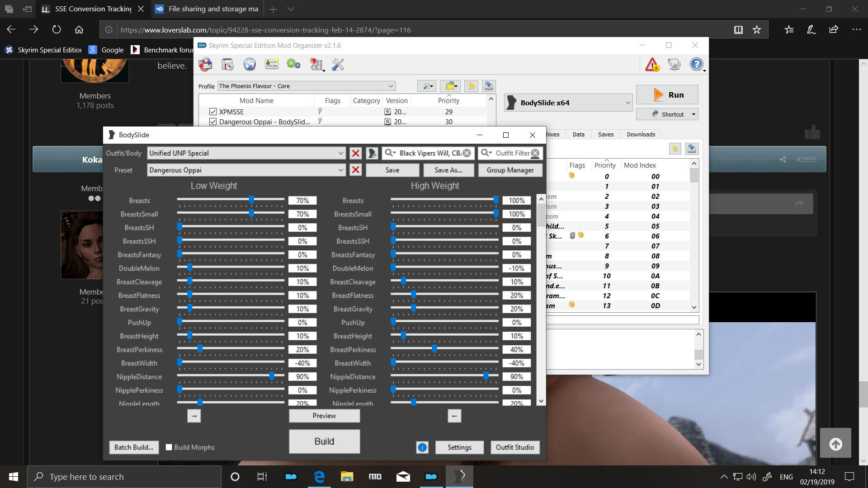This screenshot has width=868, height=488.
Task: Expand the Outfit/Body dropdown
Action: (x=341, y=153)
